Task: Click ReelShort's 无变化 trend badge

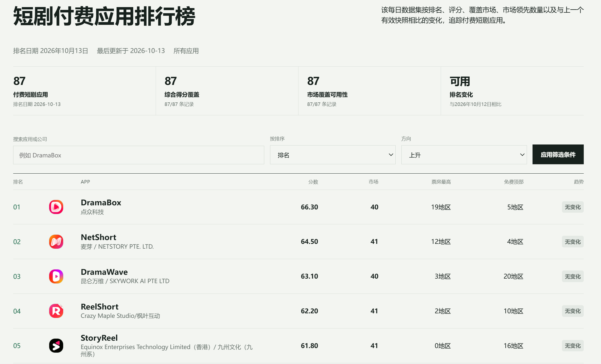Action: 573,311
